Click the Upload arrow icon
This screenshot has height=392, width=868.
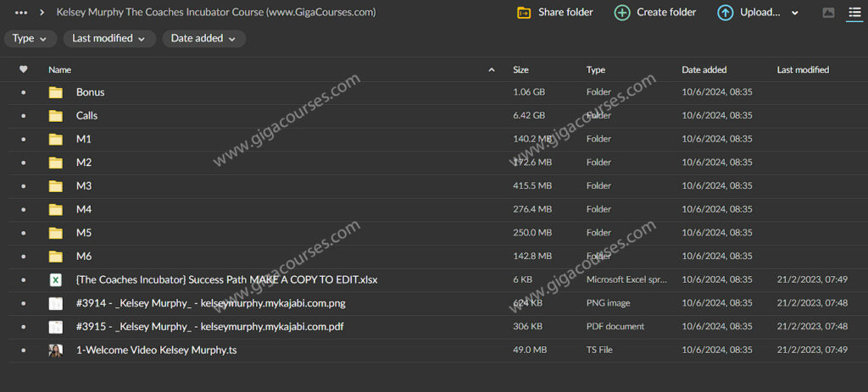tap(726, 13)
